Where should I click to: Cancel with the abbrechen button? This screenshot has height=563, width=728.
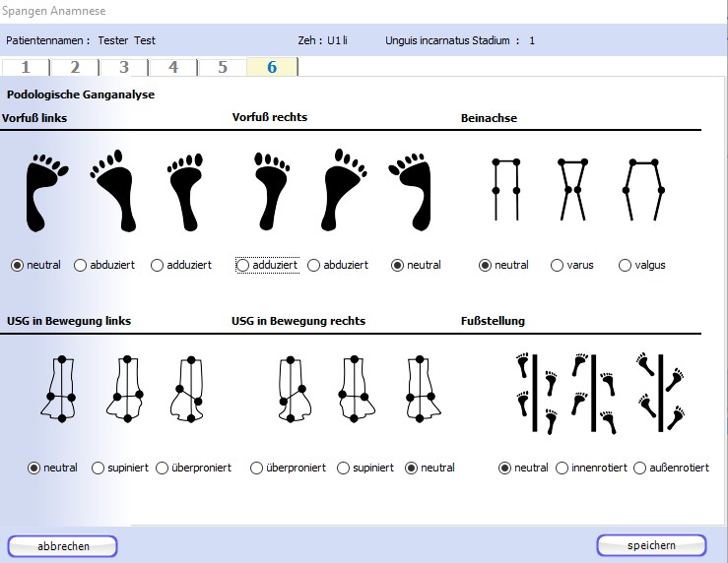[x=63, y=546]
